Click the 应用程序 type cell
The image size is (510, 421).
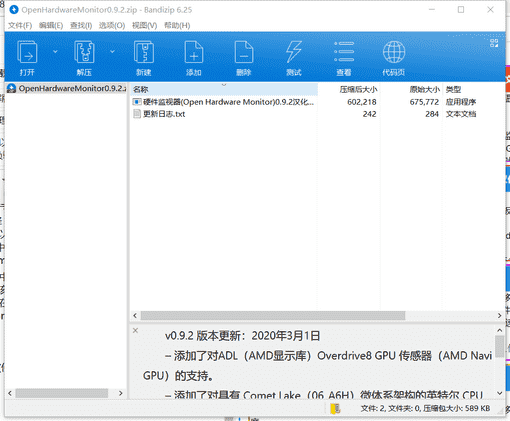[461, 102]
